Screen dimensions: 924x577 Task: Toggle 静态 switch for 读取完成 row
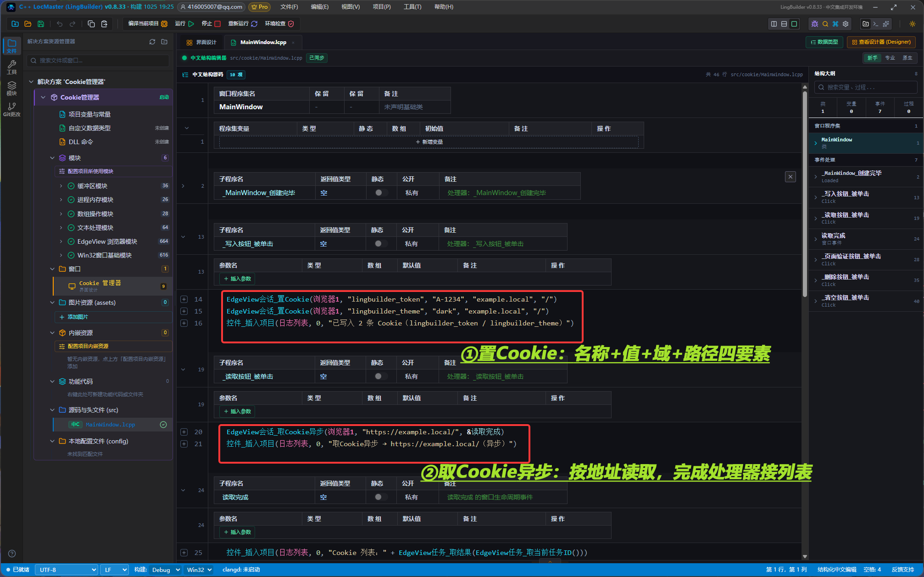tap(381, 497)
